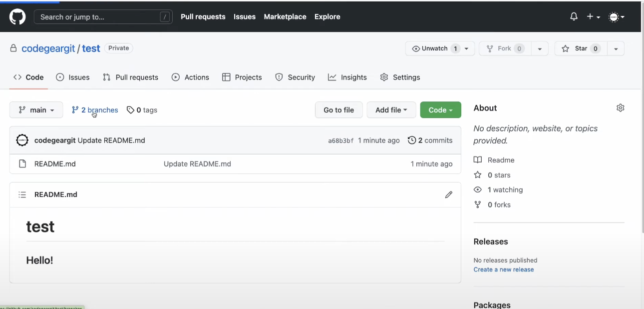Open the About section settings gear
The height and width of the screenshot is (309, 644).
click(620, 107)
